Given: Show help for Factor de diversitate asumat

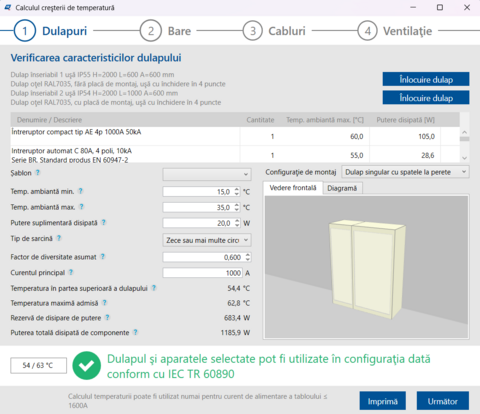Looking at the screenshot, I should click(x=103, y=257).
